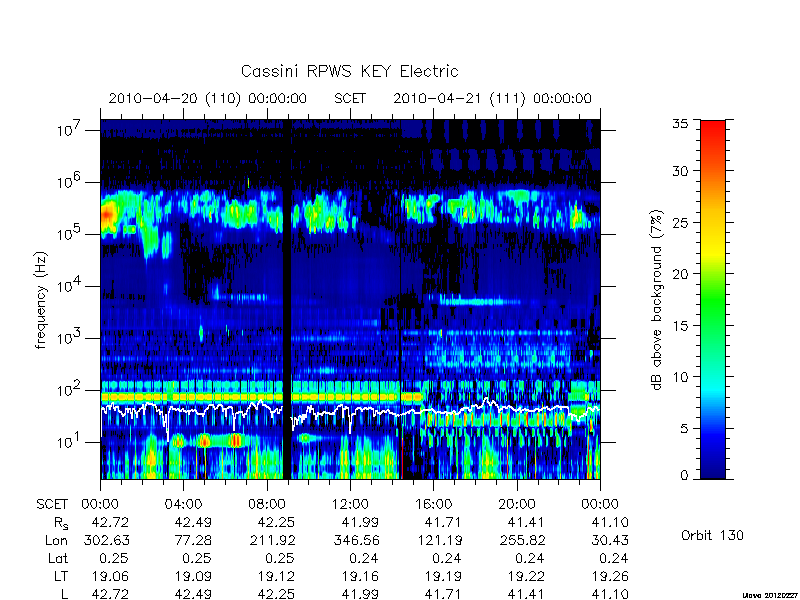Click Rs value '42.49'

pos(193,522)
